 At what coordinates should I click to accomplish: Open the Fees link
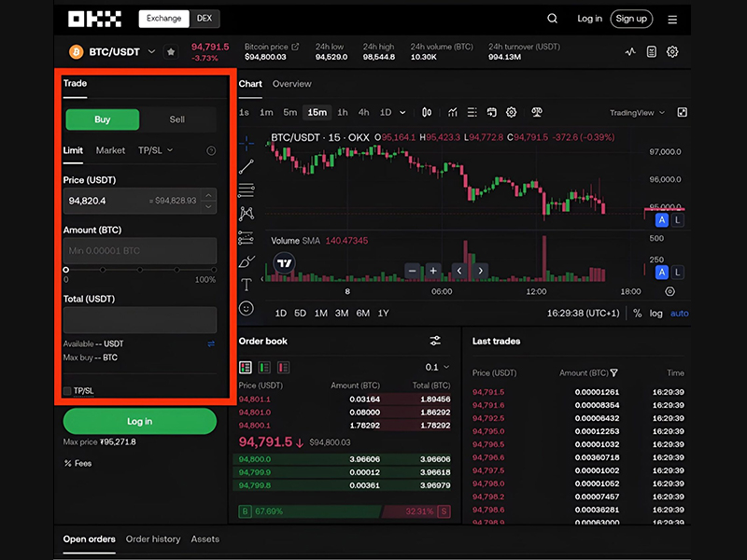[78, 463]
